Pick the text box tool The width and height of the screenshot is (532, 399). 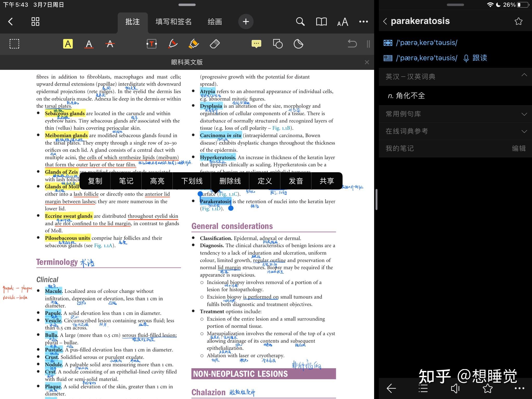151,44
